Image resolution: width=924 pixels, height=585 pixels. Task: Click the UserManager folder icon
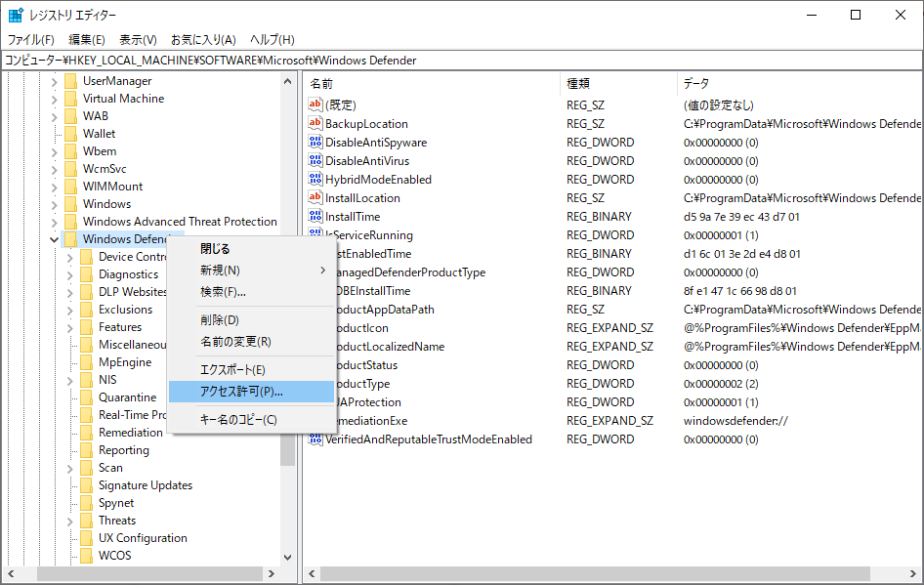70,81
